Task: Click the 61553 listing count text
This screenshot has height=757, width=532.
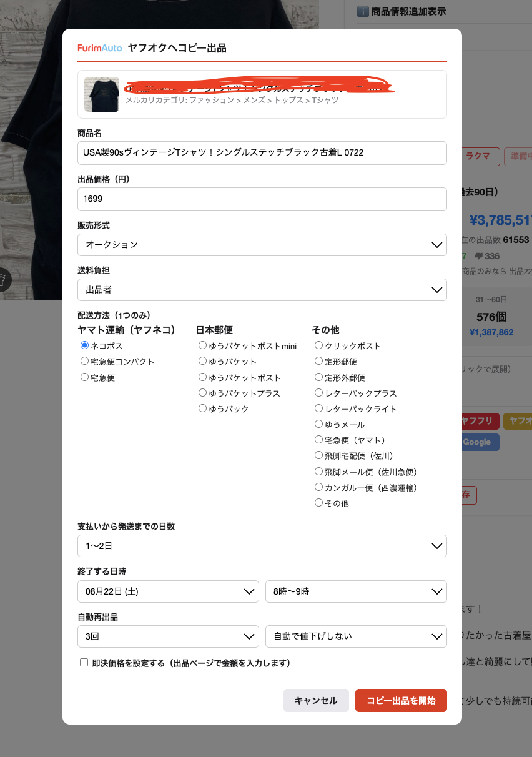Action: (x=516, y=240)
